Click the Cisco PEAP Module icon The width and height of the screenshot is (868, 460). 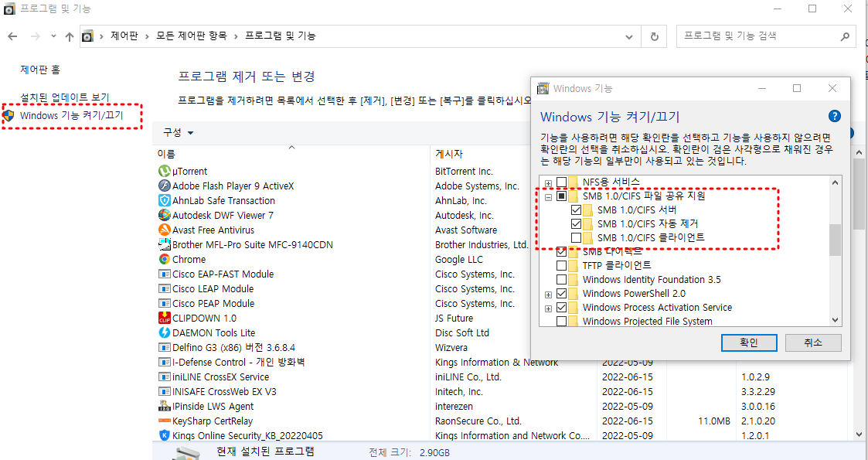[165, 303]
